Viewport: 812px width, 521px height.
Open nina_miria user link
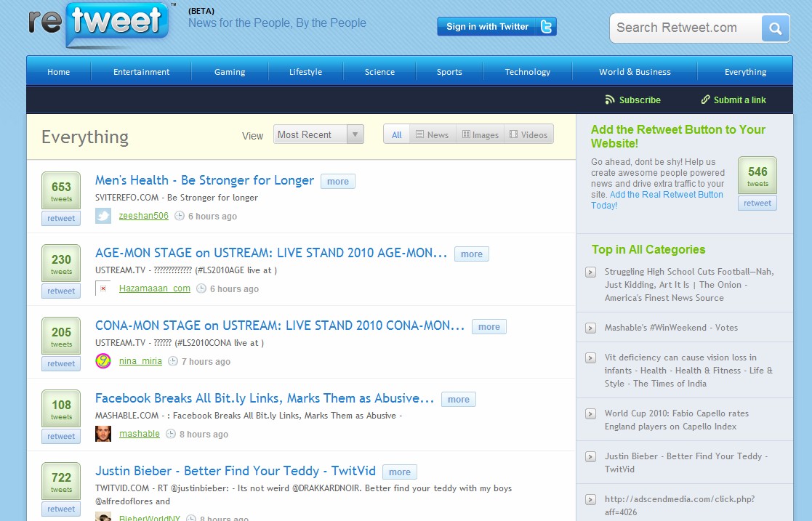coord(140,361)
